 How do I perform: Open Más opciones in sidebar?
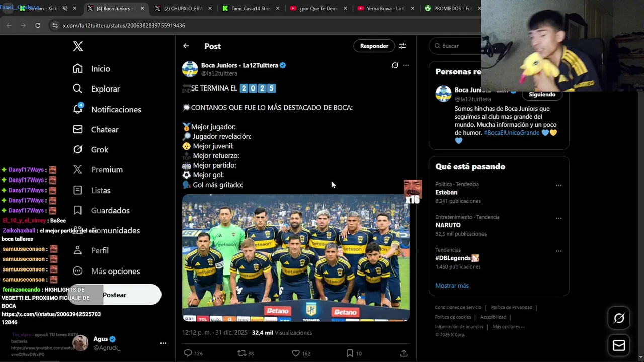(x=106, y=271)
